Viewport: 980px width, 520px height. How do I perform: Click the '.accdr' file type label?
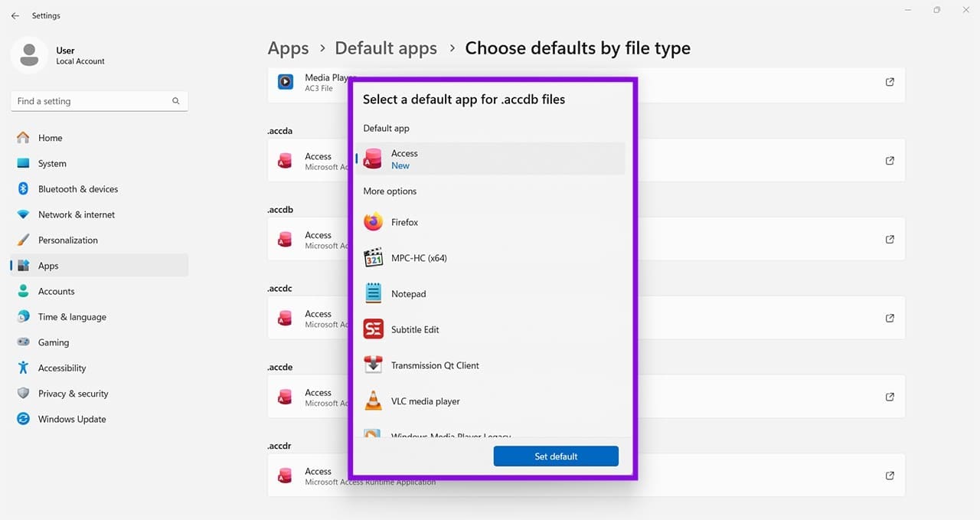(279, 446)
